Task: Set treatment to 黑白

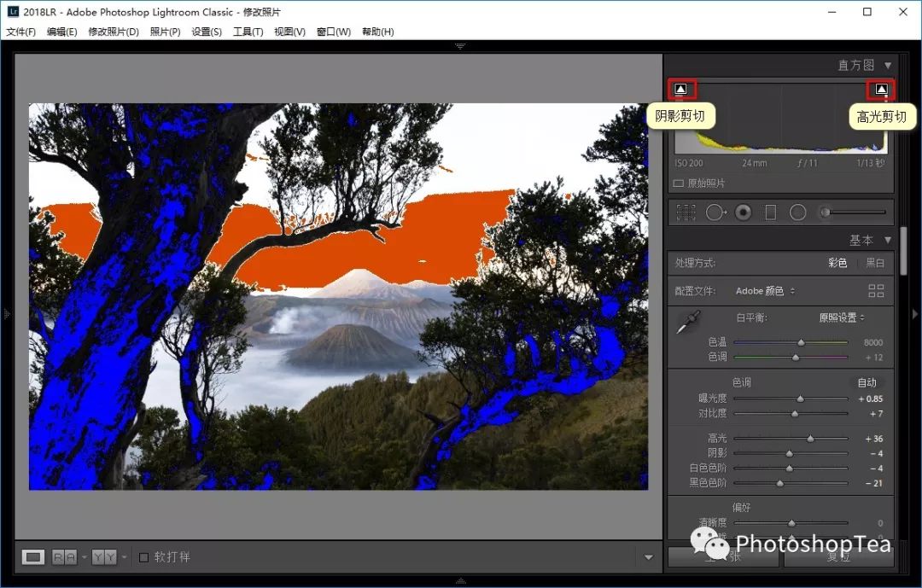Action: (x=875, y=263)
